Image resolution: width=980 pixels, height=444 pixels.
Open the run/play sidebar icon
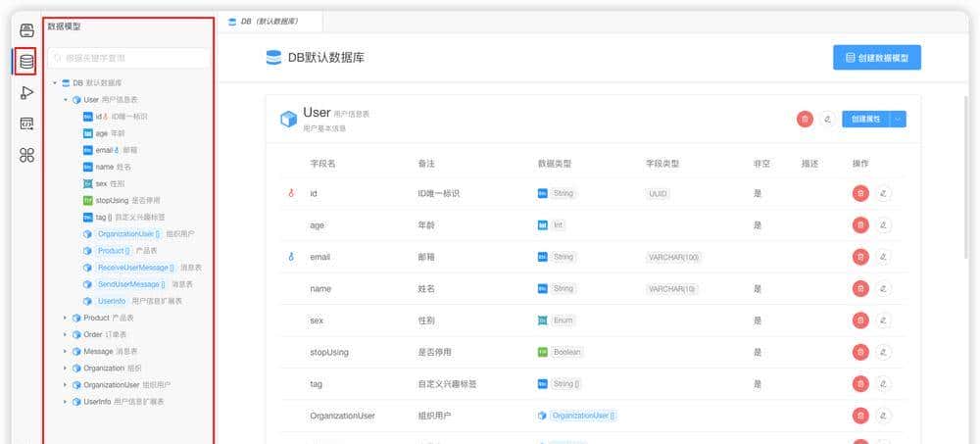tap(26, 92)
